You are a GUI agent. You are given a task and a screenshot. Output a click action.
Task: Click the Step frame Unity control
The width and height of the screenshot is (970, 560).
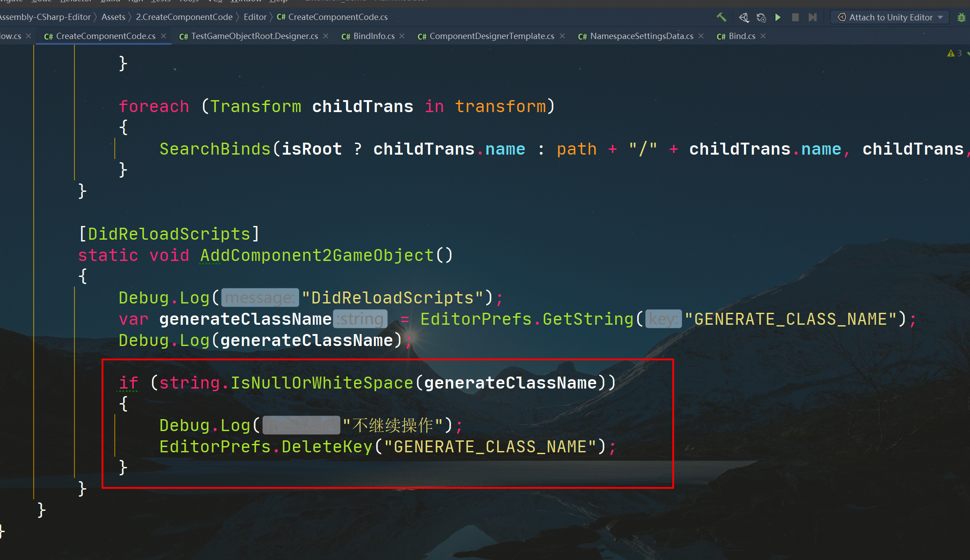(x=812, y=17)
